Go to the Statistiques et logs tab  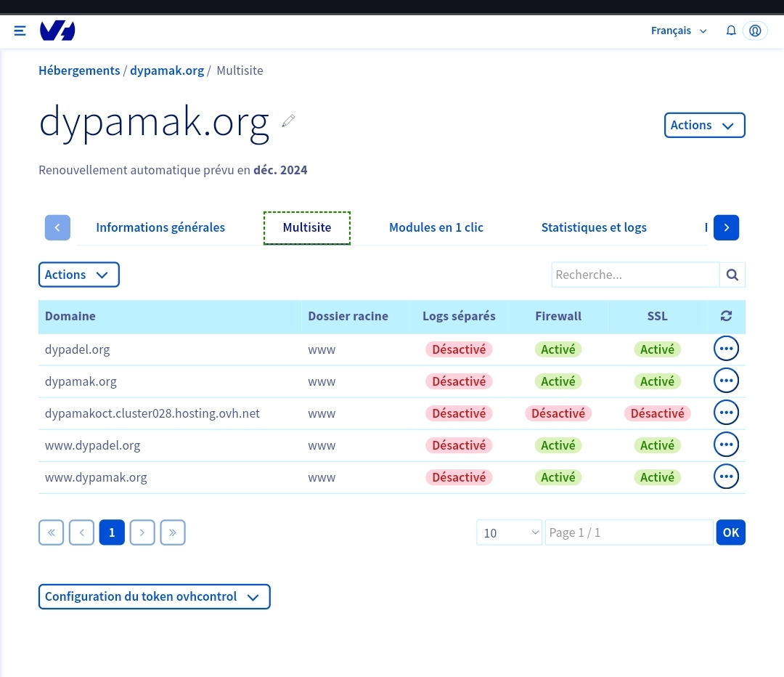593,227
